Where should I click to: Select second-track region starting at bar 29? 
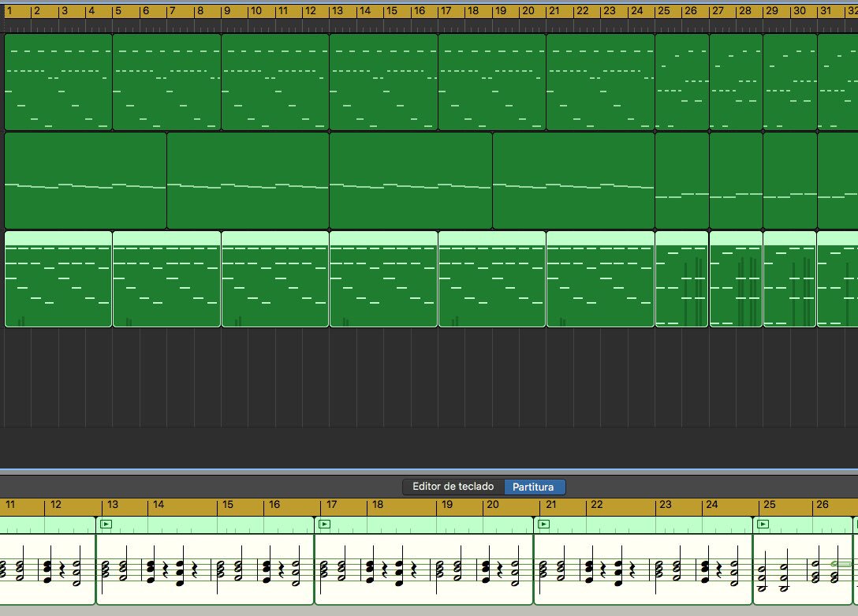790,181
